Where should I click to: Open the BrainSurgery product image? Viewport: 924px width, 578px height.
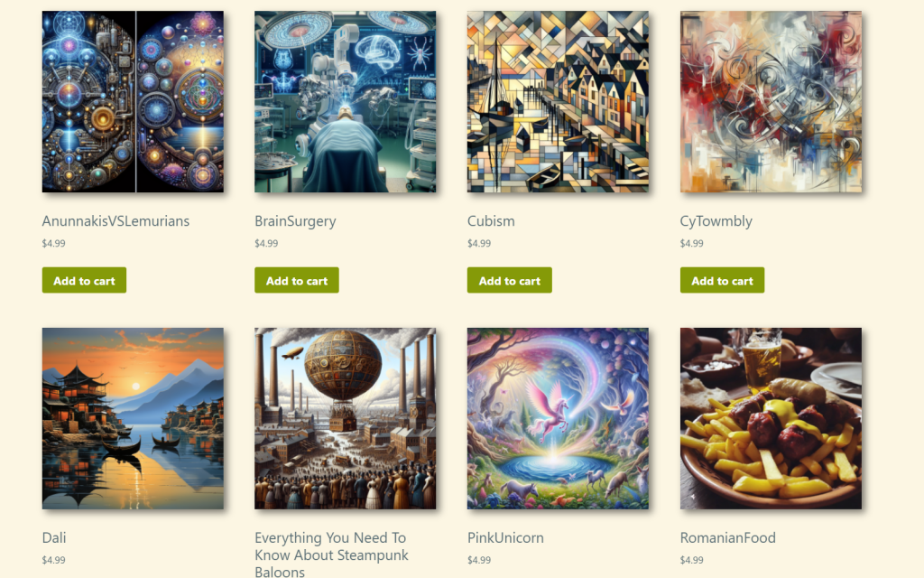[346, 101]
